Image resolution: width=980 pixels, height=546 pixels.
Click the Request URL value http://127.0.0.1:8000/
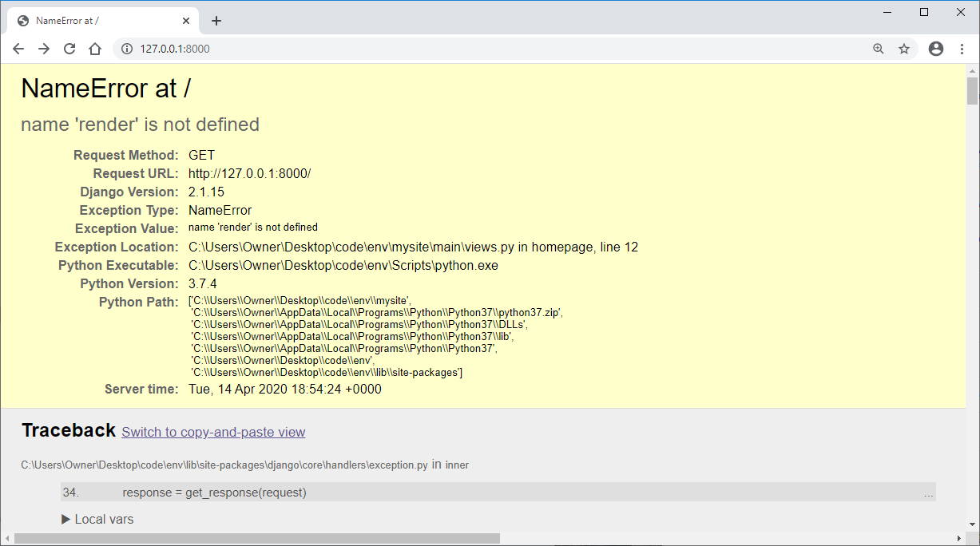pos(249,173)
